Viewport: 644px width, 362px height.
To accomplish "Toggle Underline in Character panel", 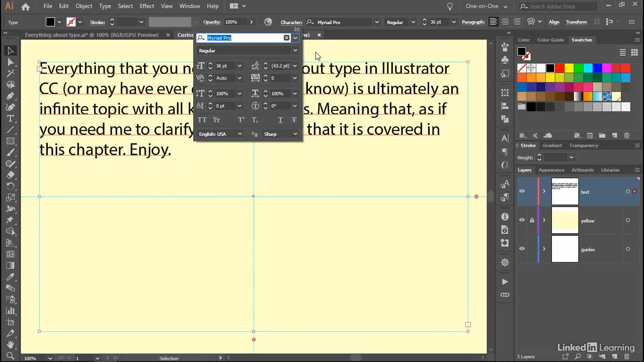I will coord(280,120).
